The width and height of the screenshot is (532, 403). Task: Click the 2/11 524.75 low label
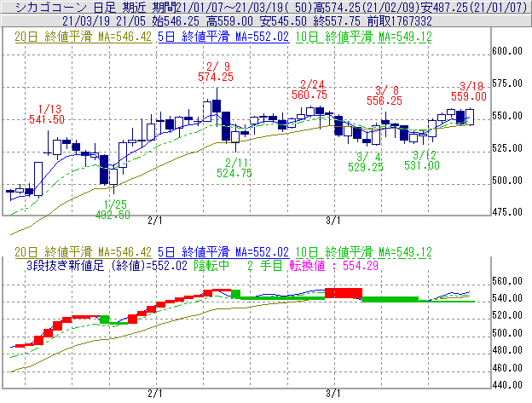click(234, 168)
